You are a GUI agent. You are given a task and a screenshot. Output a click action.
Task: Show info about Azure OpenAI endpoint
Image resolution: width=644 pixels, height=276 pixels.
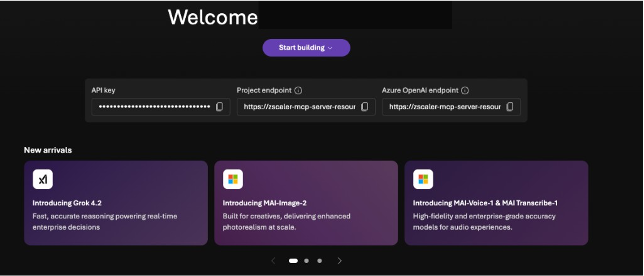click(465, 90)
